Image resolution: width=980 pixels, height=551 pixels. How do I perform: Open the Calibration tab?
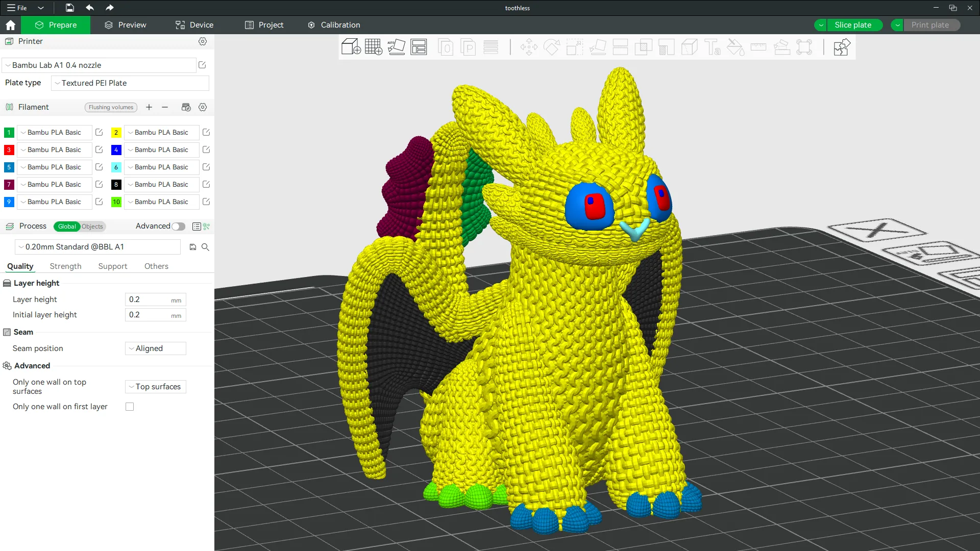pos(334,25)
